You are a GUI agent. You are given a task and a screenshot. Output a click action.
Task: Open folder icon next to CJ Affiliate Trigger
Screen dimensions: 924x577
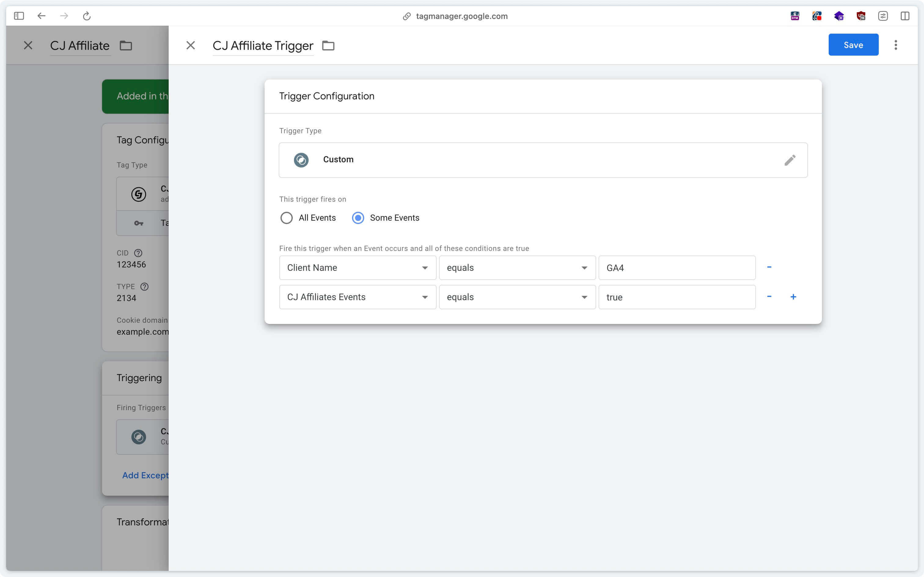coord(328,46)
